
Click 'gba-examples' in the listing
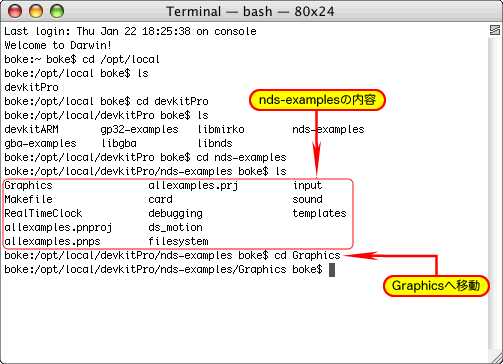[40, 143]
